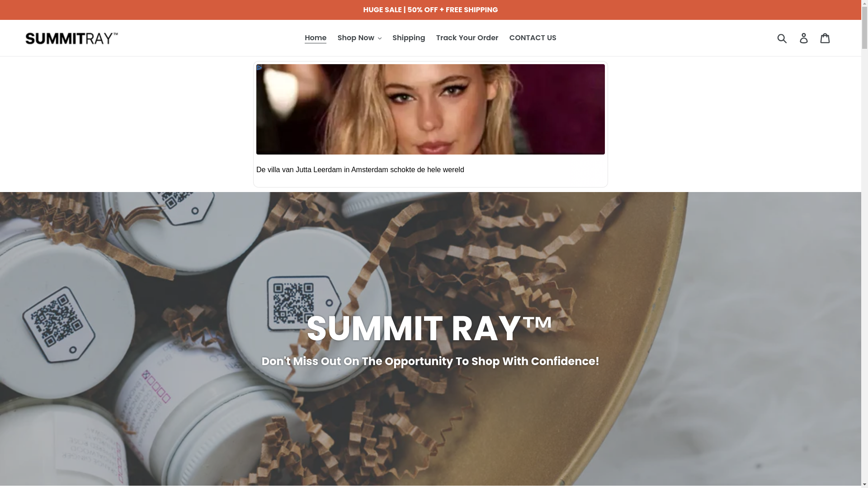Image resolution: width=868 pixels, height=488 pixels.
Task: Click the page vertical scrollbar
Action: coord(864,244)
